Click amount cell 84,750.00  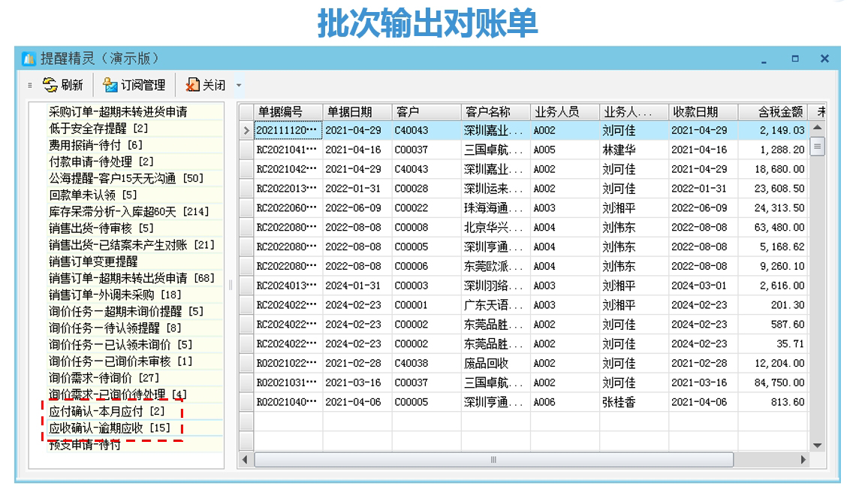tap(772, 383)
